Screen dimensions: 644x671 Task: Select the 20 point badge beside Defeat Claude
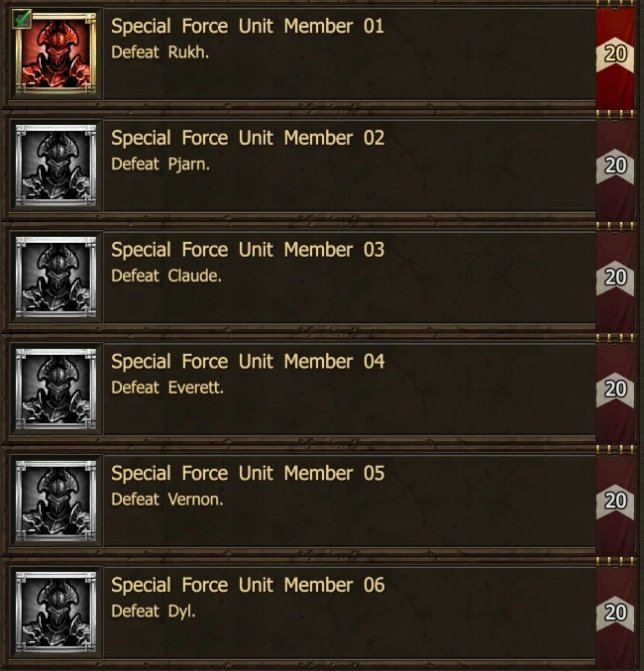tap(615, 278)
